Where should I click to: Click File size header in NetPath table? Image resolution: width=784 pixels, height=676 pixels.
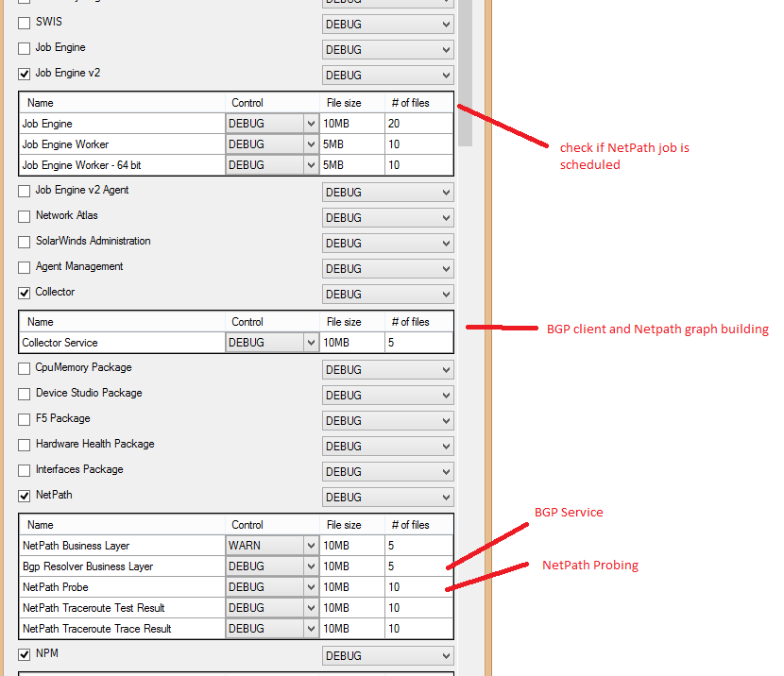(352, 525)
